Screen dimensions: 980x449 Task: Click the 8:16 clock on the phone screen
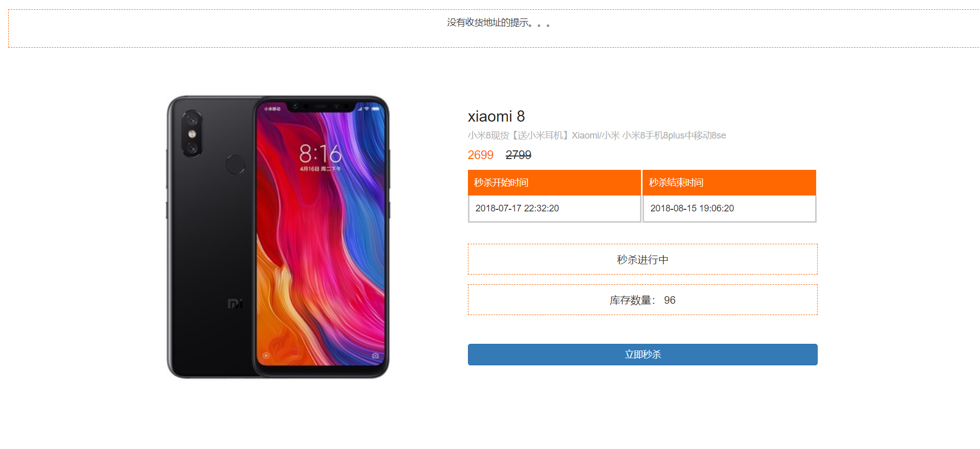(x=321, y=153)
